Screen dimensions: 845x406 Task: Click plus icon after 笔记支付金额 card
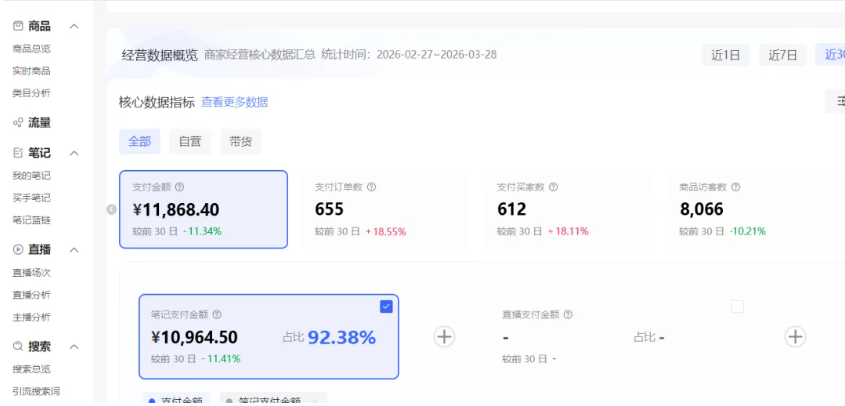(x=445, y=337)
